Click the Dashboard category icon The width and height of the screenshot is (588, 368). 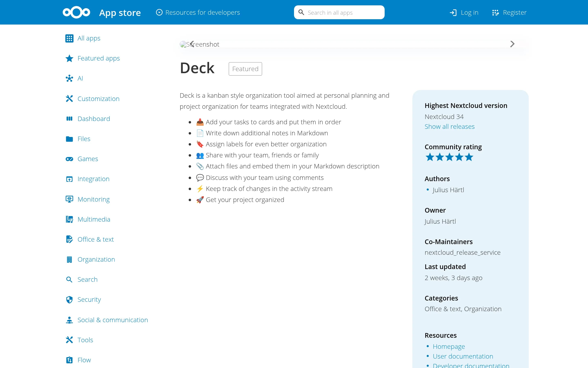[x=69, y=119]
